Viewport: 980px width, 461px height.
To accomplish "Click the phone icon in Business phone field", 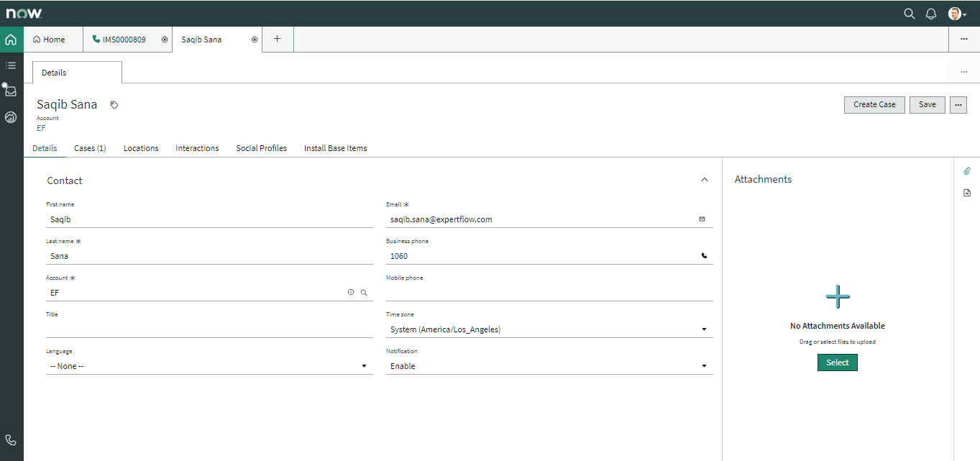I will [x=704, y=255].
